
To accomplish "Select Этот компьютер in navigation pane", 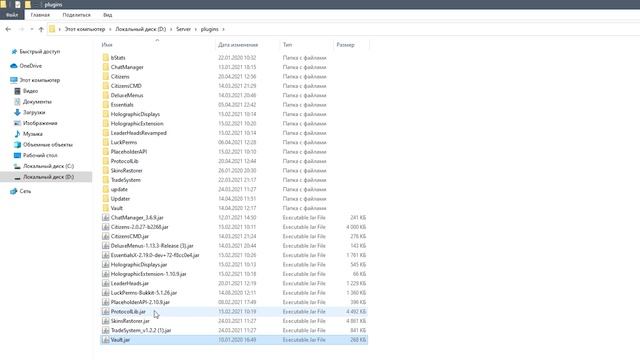I will [40, 80].
